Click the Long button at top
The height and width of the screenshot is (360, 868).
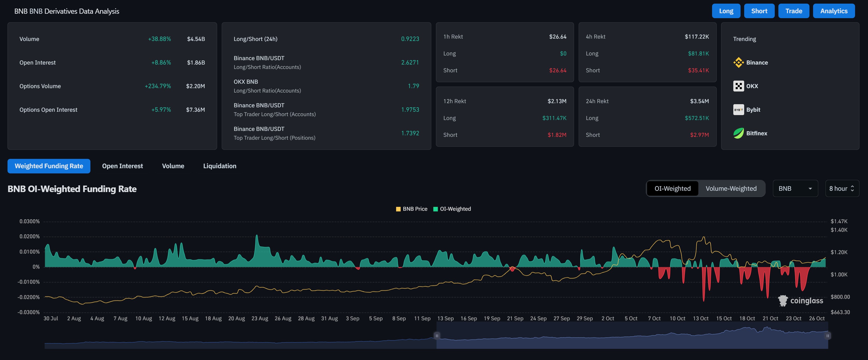pos(726,11)
